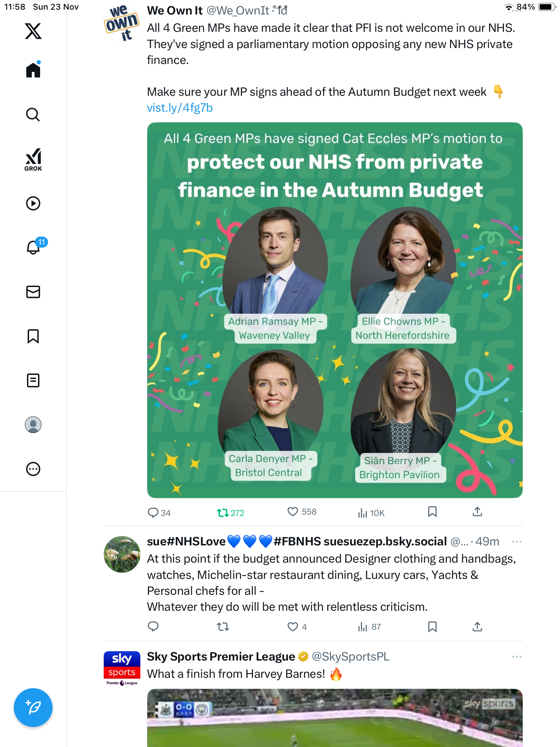Go to the Home feed
560x747 pixels.
[x=33, y=70]
